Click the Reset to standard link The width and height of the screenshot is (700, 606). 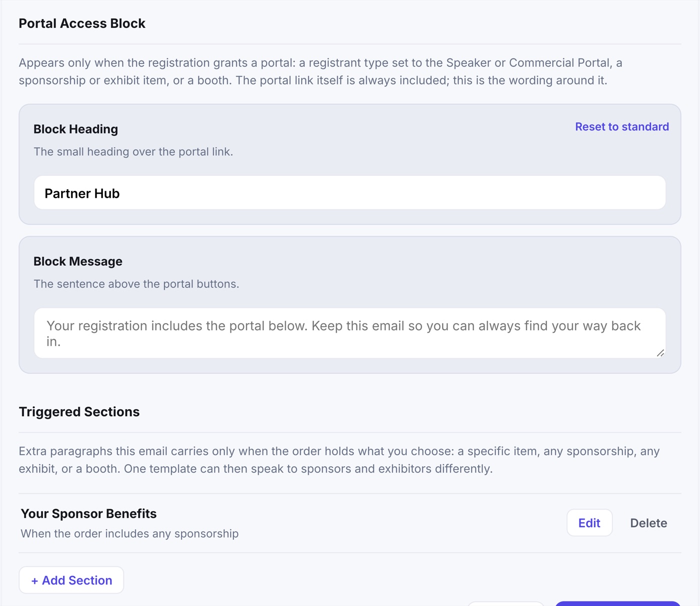pos(621,126)
